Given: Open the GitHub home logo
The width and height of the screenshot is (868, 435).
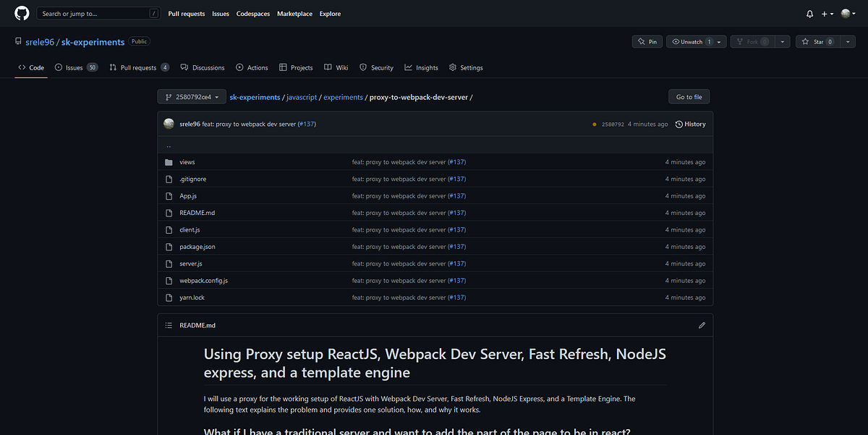Looking at the screenshot, I should pyautogui.click(x=22, y=13).
